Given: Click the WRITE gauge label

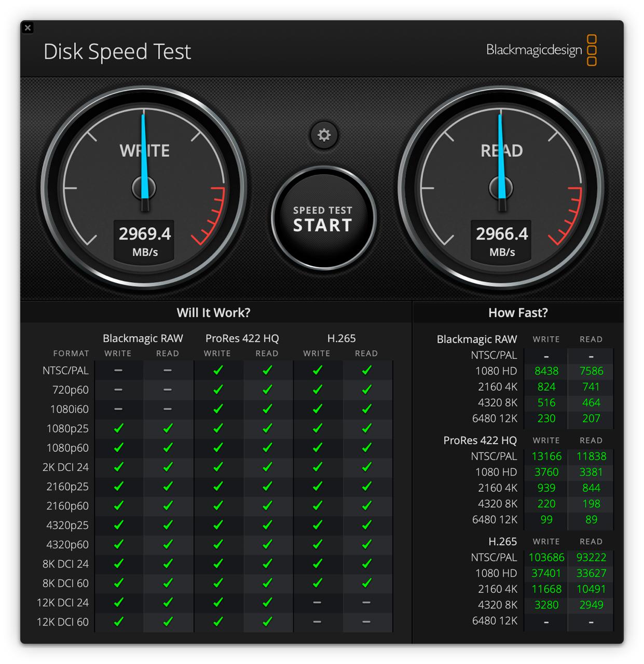Looking at the screenshot, I should (x=145, y=150).
